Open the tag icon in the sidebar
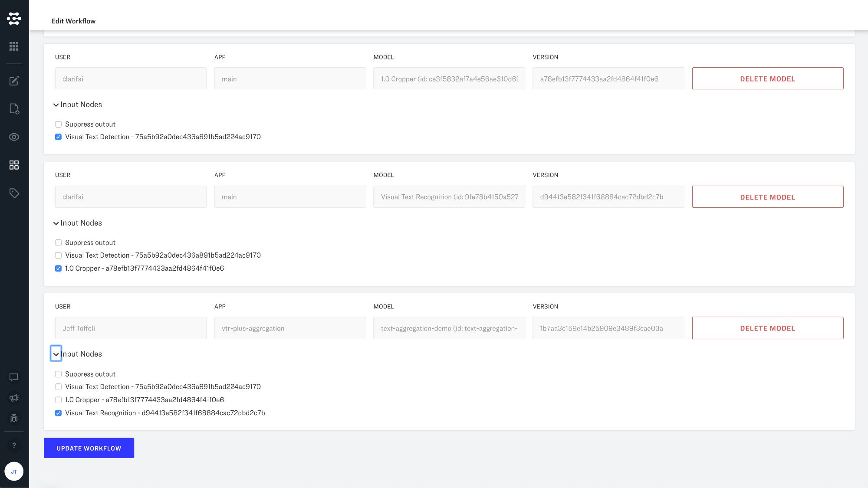Image resolution: width=868 pixels, height=488 pixels. 14,193
